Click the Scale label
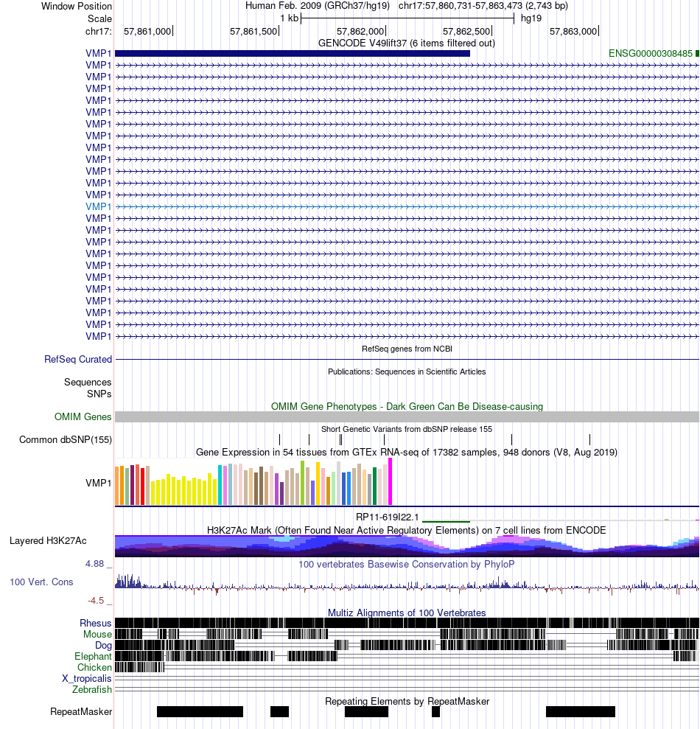This screenshot has height=729, width=700. tap(100, 18)
